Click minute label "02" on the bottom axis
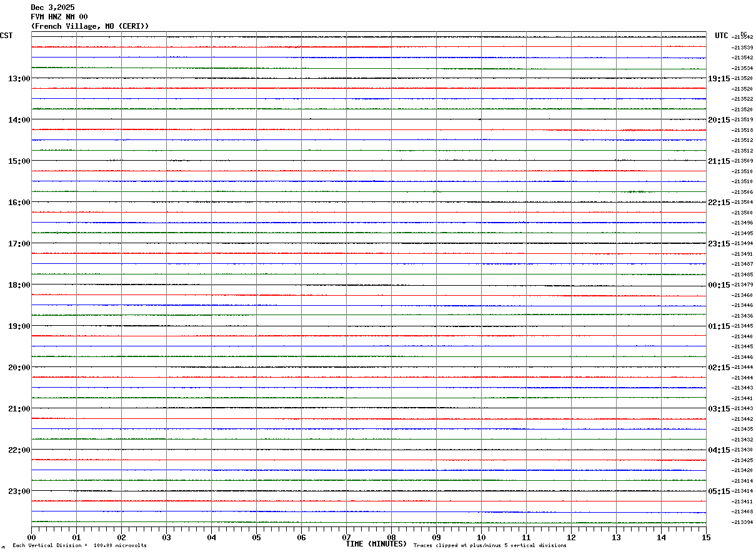Screen dimensions: 756x554 pos(121,537)
